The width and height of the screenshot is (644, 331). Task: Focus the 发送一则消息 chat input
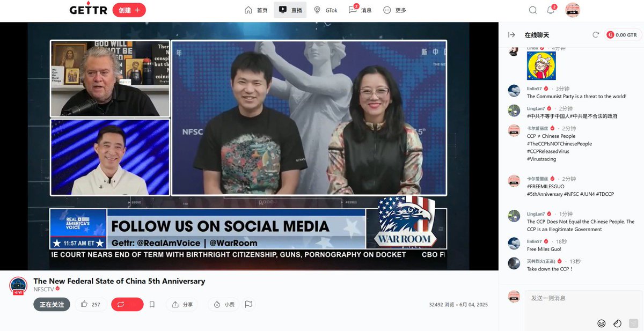[583, 298]
